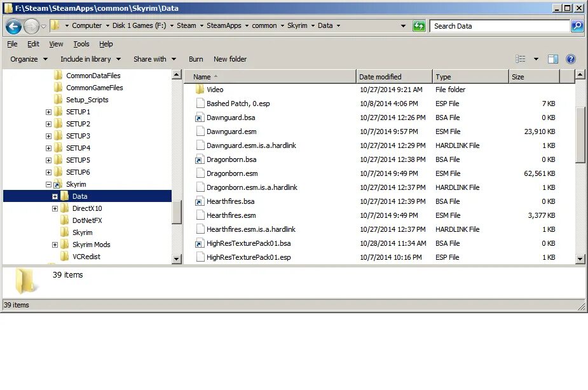Open dropdown arrow after Data breadcrumb
The image size is (588, 390).
[338, 26]
